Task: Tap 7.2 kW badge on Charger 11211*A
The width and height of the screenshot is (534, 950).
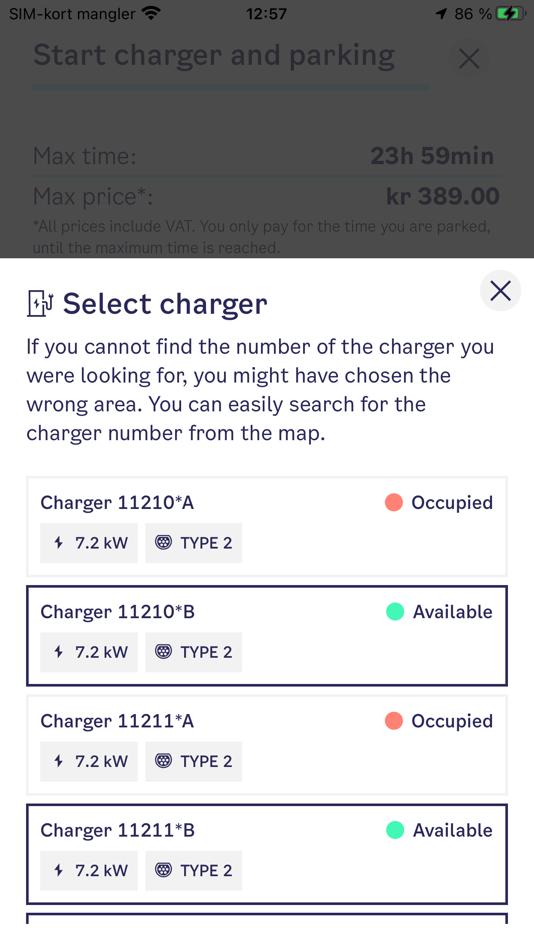Action: coord(89,761)
